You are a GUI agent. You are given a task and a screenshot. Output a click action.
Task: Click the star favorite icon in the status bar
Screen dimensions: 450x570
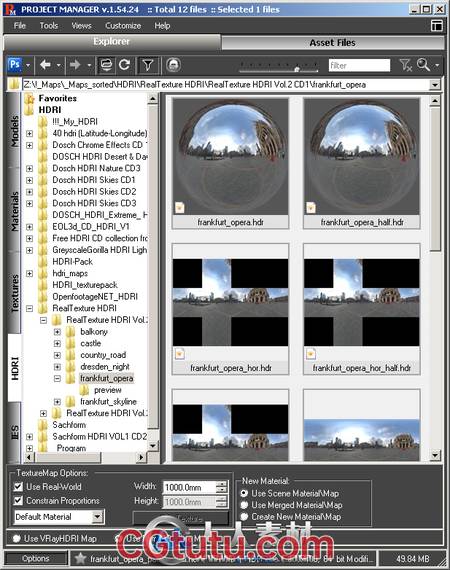80,558
